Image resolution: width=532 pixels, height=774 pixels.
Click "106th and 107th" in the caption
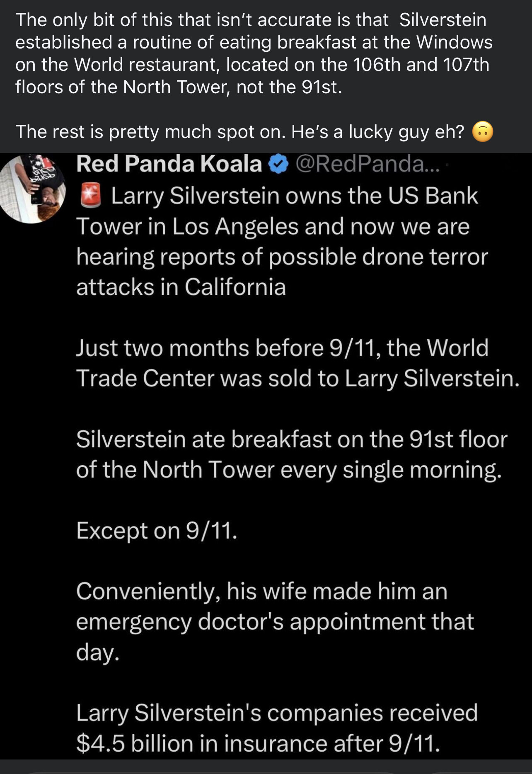point(421,65)
